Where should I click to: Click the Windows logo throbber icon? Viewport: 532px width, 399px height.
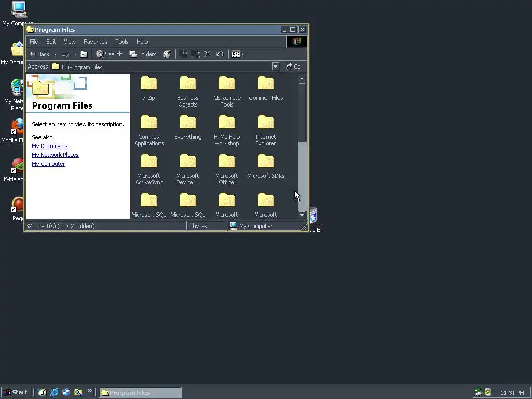click(x=297, y=42)
